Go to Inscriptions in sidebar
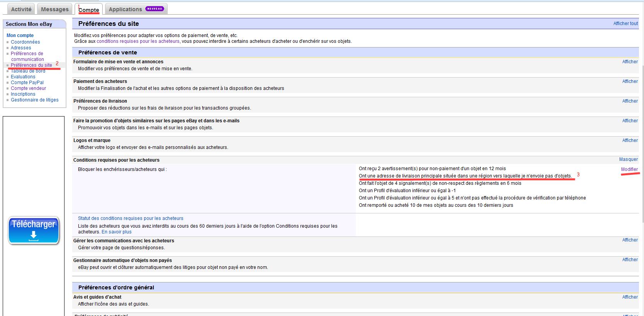644x316 pixels. click(x=23, y=94)
